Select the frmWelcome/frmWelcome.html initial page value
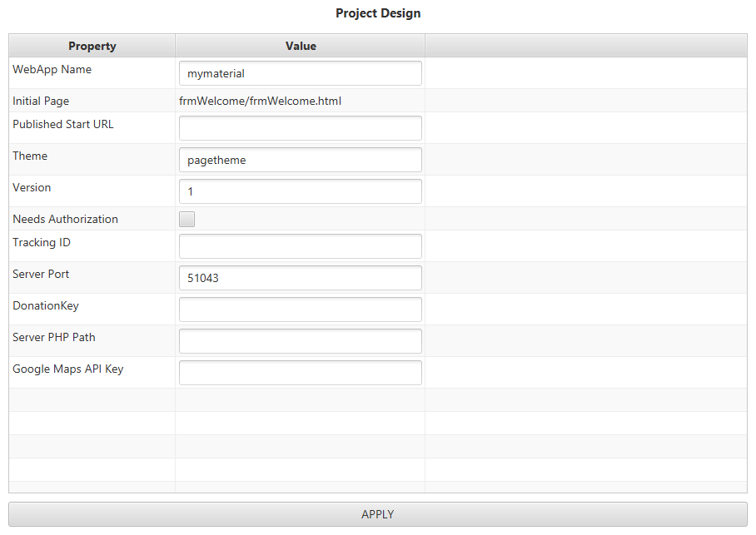The width and height of the screenshot is (756, 535). pos(260,101)
